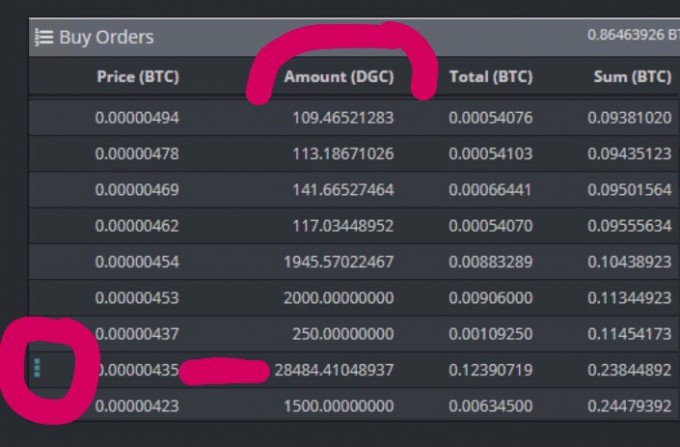
Task: Click the 2000.00000000 amount cell
Action: 338,298
